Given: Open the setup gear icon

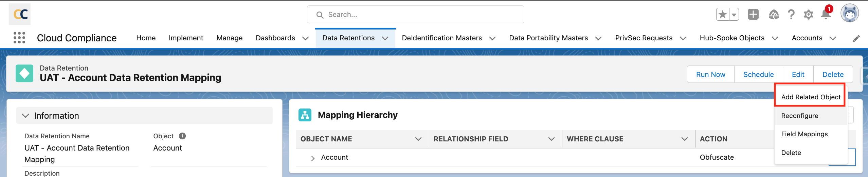Looking at the screenshot, I should (x=809, y=15).
